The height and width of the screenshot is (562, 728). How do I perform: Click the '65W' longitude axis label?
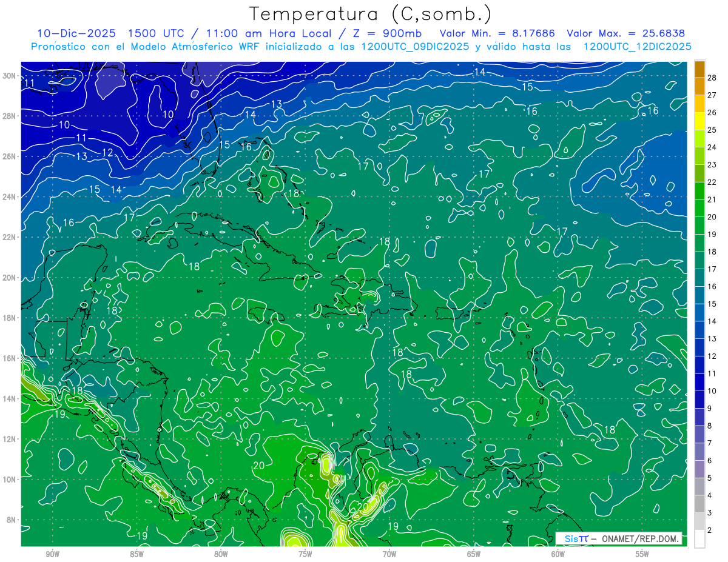(x=474, y=554)
